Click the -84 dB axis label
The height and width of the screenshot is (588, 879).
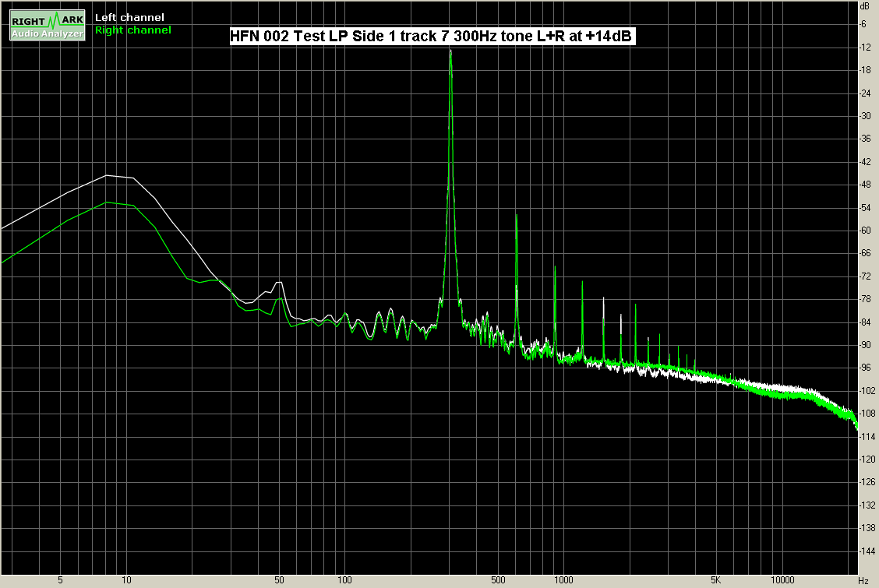[865, 322]
